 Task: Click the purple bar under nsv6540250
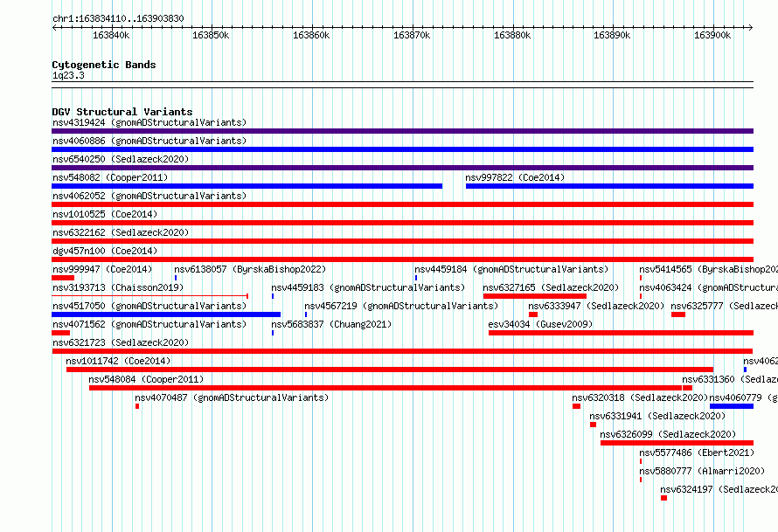pos(402,168)
